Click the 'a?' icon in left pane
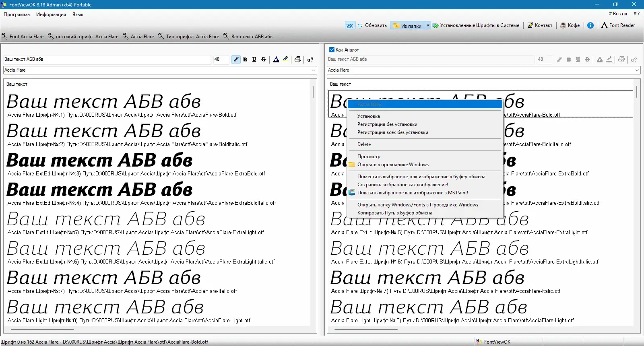Image resolution: width=644 pixels, height=346 pixels. tap(310, 60)
